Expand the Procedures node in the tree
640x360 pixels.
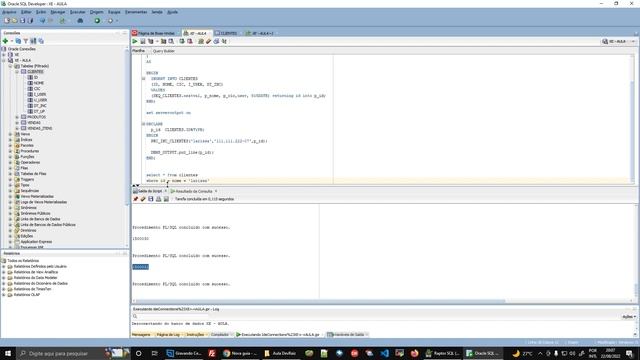[11, 151]
